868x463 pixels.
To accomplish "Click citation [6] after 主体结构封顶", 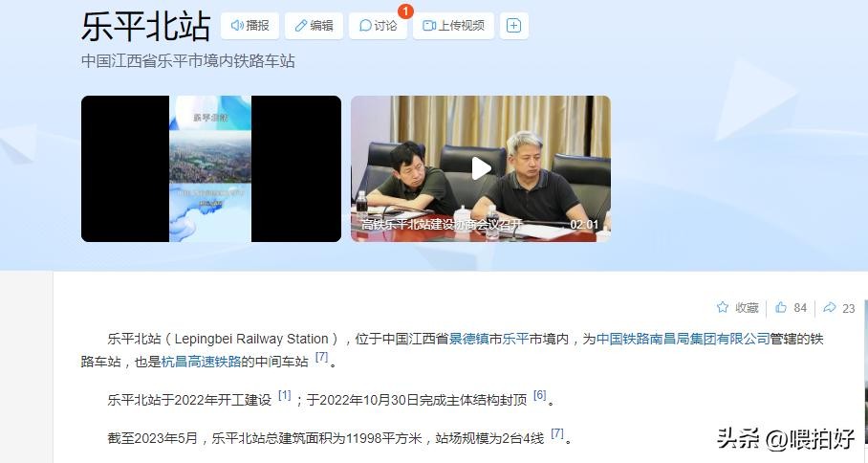I will click(540, 395).
